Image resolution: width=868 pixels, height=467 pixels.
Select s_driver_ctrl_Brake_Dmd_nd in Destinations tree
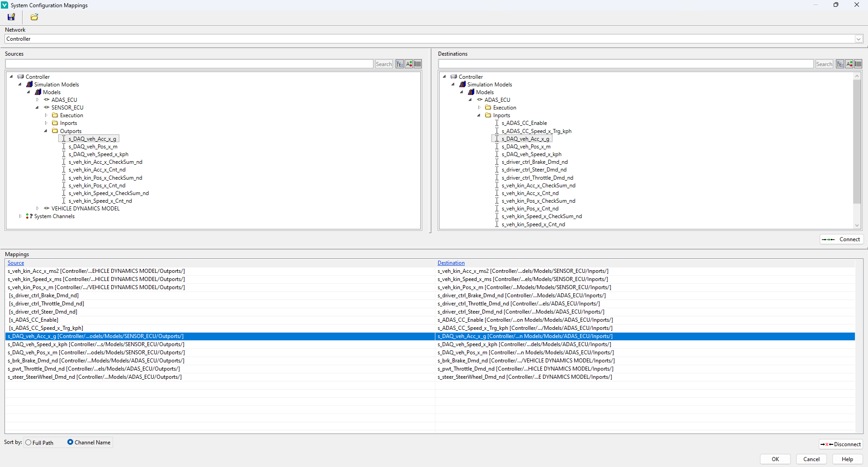point(534,162)
